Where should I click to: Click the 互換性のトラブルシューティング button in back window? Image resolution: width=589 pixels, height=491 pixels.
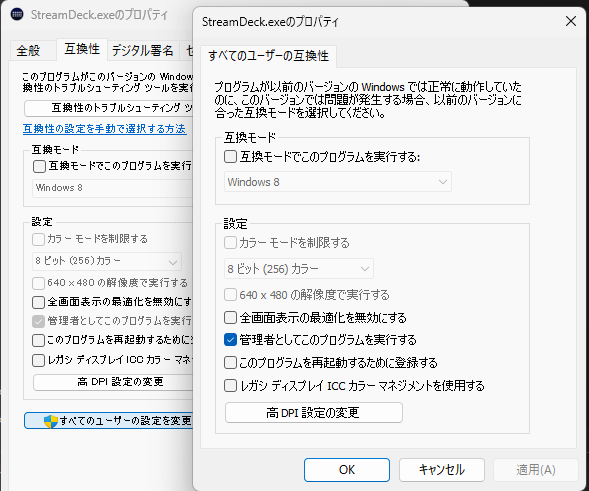pyautogui.click(x=109, y=108)
